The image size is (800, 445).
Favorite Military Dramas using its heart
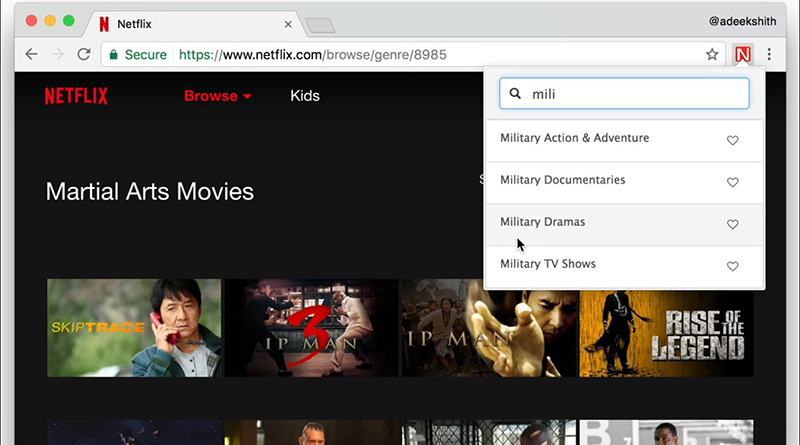click(732, 225)
